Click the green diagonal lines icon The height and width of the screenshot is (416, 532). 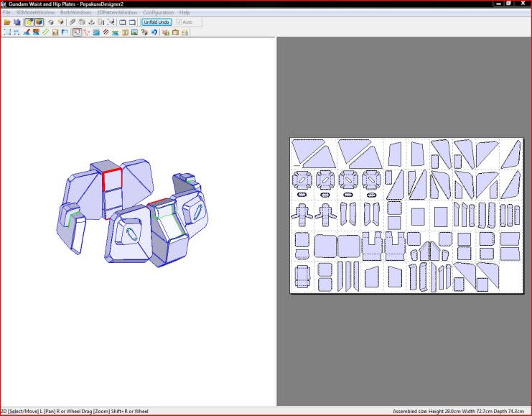[45, 32]
